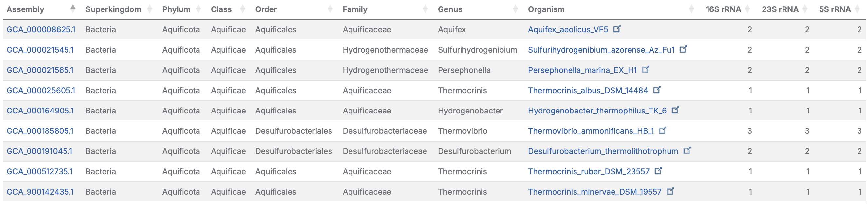Click external link icon for Thermocrinis_minervae_DSM_19557
The width and height of the screenshot is (868, 206).
tap(670, 191)
